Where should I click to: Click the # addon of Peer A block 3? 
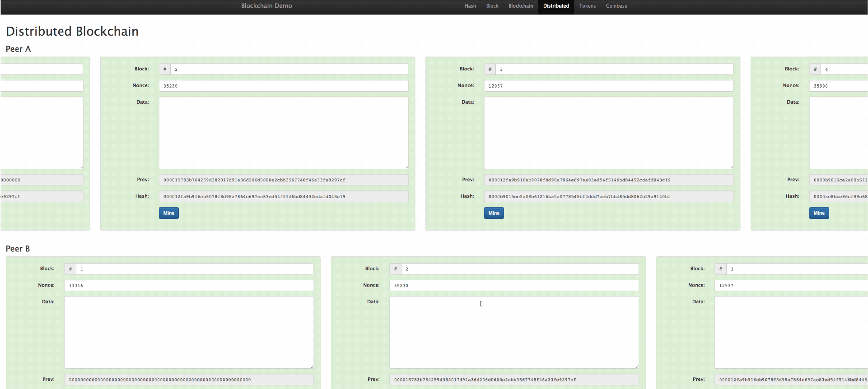pos(490,69)
